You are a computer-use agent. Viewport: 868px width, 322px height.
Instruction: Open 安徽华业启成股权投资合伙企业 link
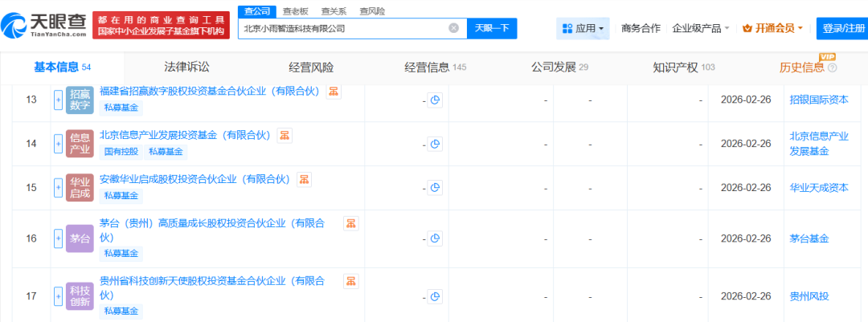coord(194,179)
